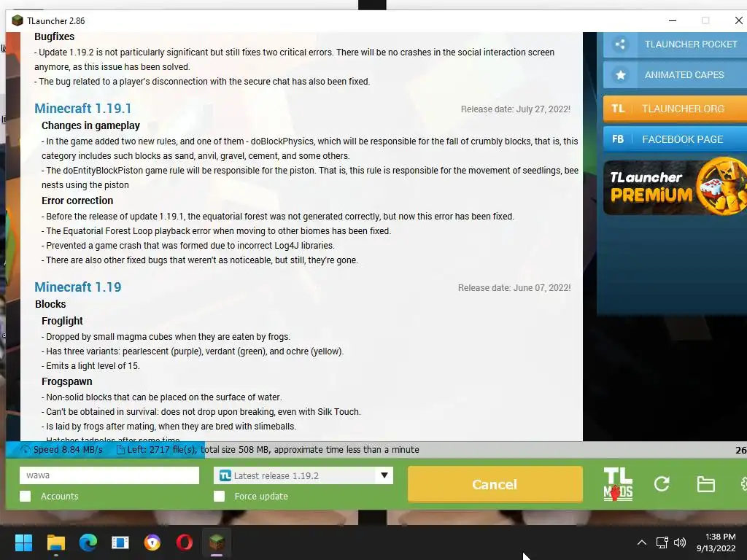Click the file icon beside Left files

point(120,449)
